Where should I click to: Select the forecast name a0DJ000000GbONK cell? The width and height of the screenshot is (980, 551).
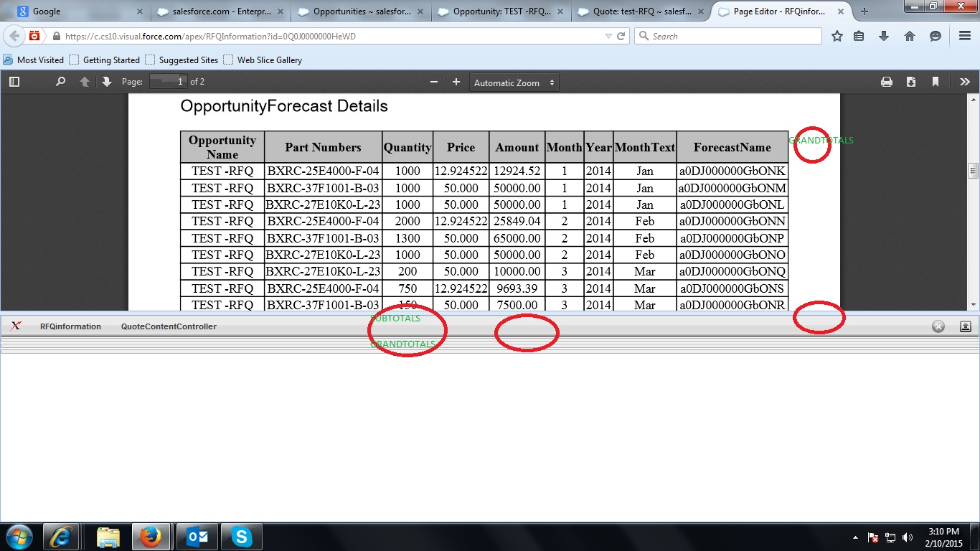pyautogui.click(x=732, y=171)
